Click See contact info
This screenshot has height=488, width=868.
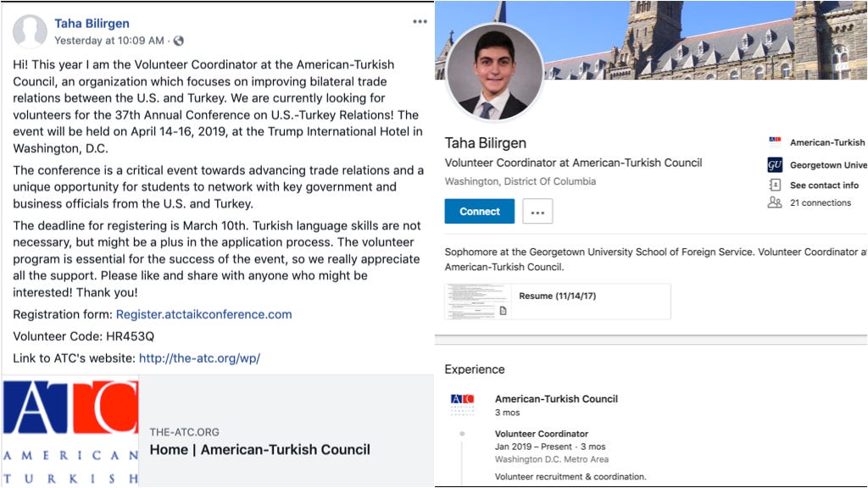(824, 186)
